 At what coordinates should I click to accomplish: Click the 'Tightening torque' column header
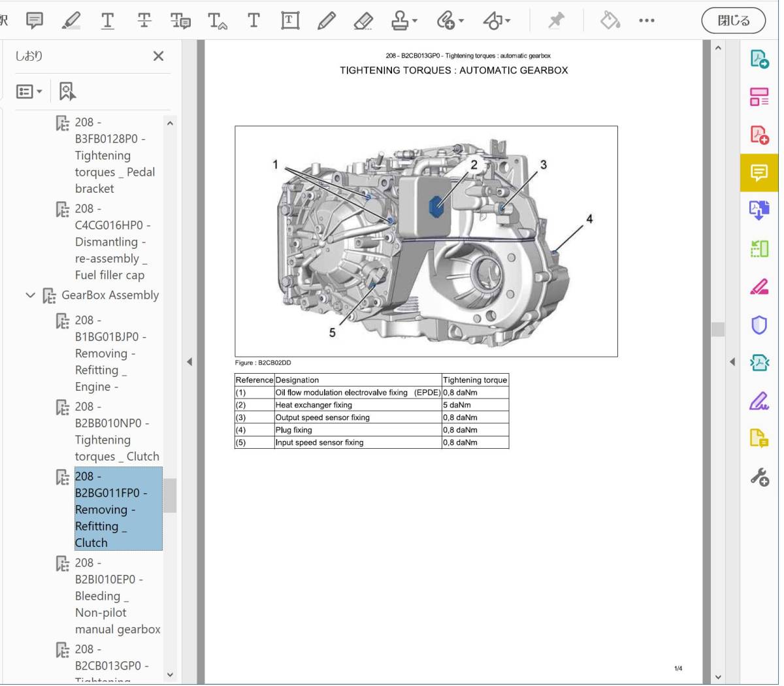click(x=475, y=380)
